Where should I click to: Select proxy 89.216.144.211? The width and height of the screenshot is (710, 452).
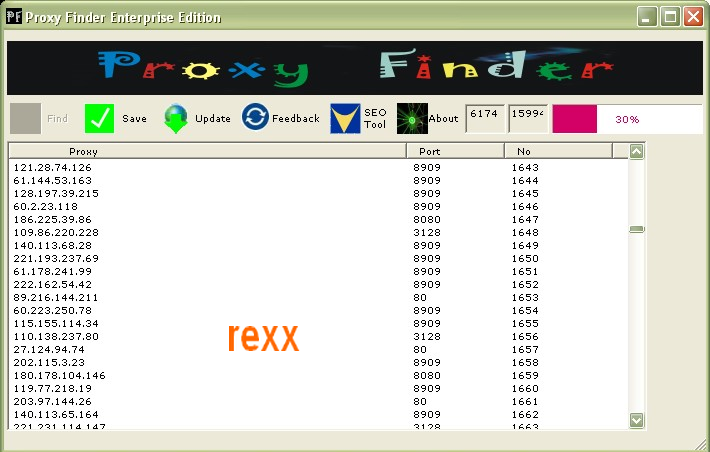(56, 298)
